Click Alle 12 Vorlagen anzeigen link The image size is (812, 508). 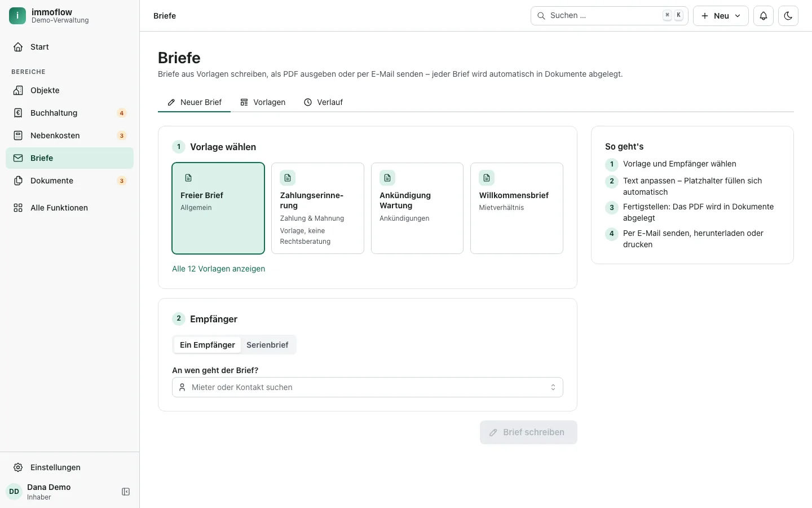pos(218,269)
